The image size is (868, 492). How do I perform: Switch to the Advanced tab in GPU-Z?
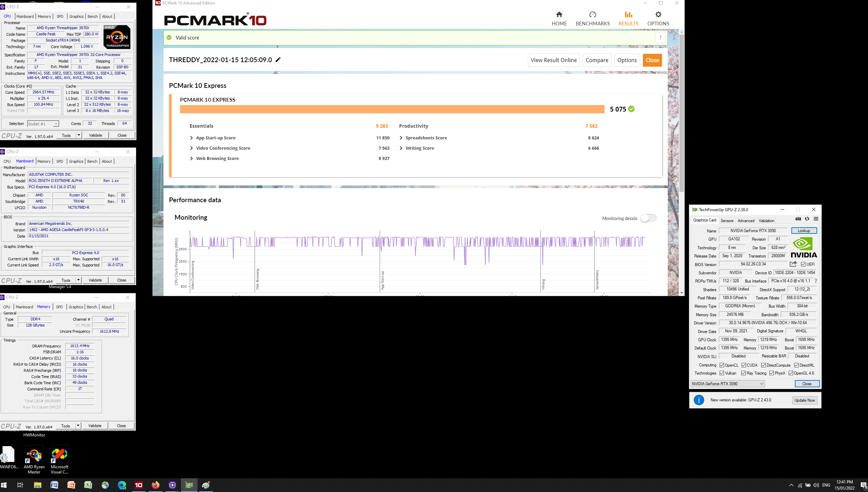coord(746,220)
